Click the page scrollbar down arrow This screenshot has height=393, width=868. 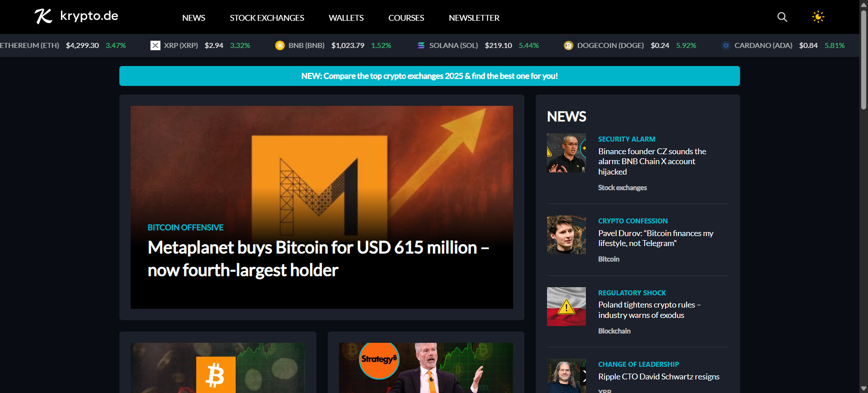point(863,388)
